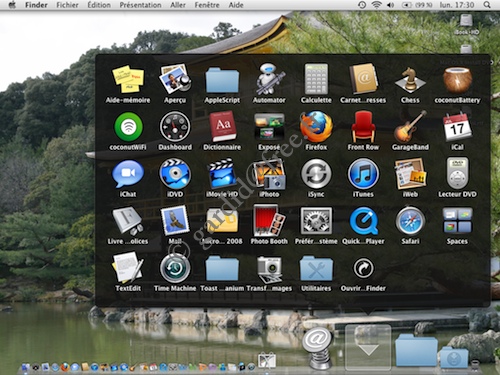Open Carnet d'adresses address book
500x375 pixels.
(363, 79)
